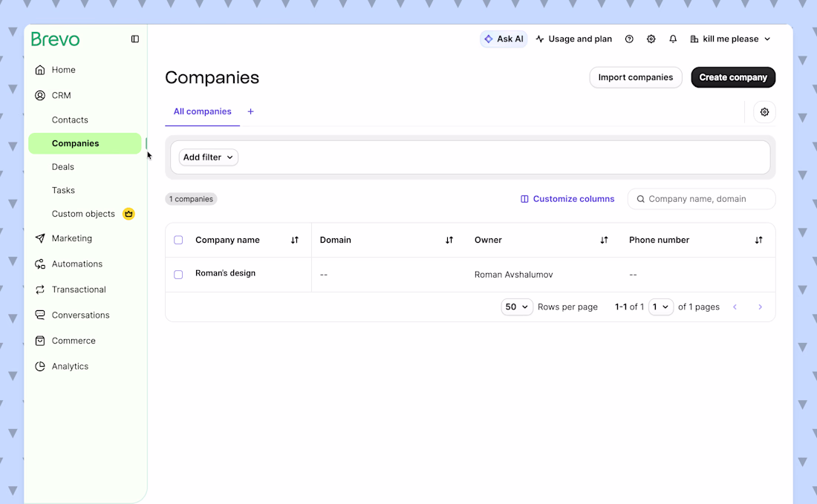Viewport: 817px width, 504px height.
Task: Open Deals in the sidebar
Action: click(63, 166)
